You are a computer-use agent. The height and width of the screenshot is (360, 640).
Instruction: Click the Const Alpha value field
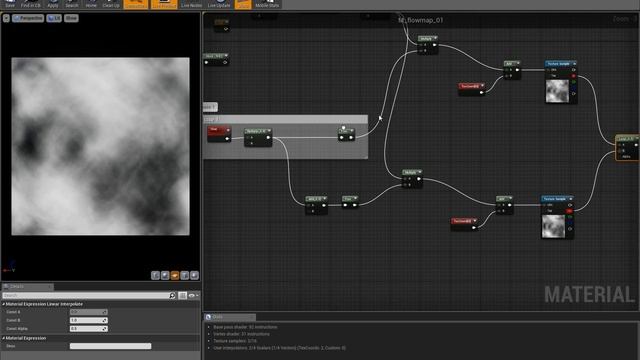(89, 329)
